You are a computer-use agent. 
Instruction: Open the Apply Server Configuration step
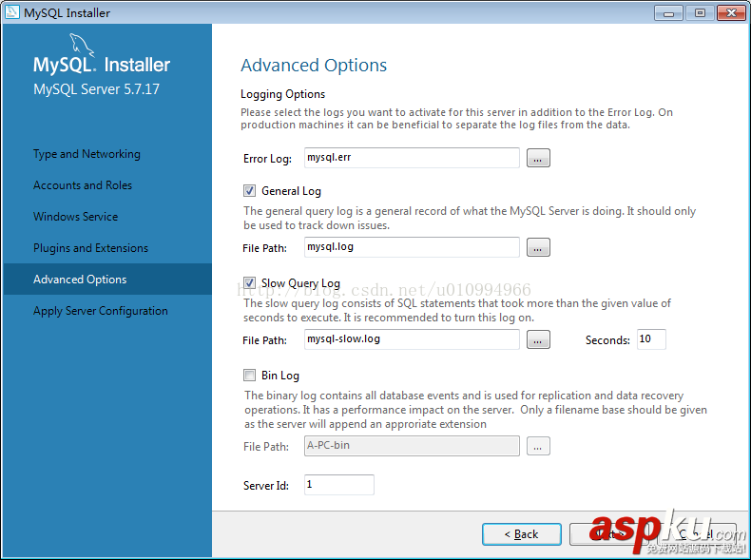click(x=101, y=311)
